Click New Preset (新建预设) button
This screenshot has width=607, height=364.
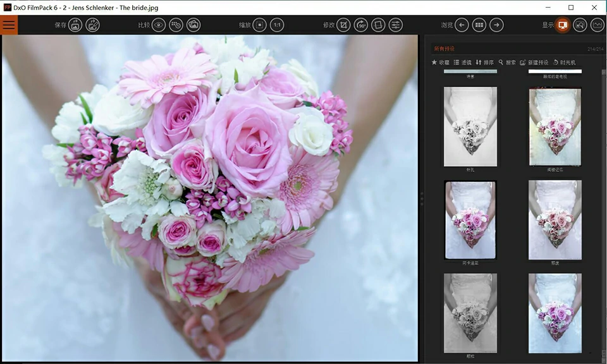coord(534,63)
